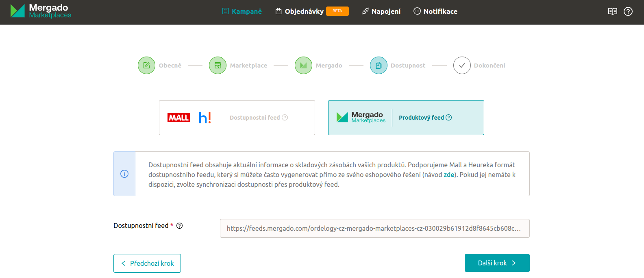Viewport: 644px width, 278px height.
Task: Open the Kampaně menu
Action: point(242,11)
